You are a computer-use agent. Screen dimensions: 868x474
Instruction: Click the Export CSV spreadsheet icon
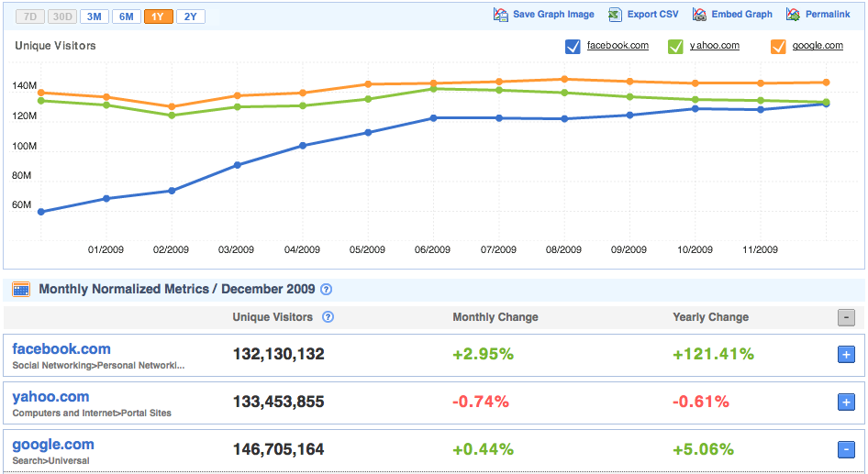pos(615,15)
